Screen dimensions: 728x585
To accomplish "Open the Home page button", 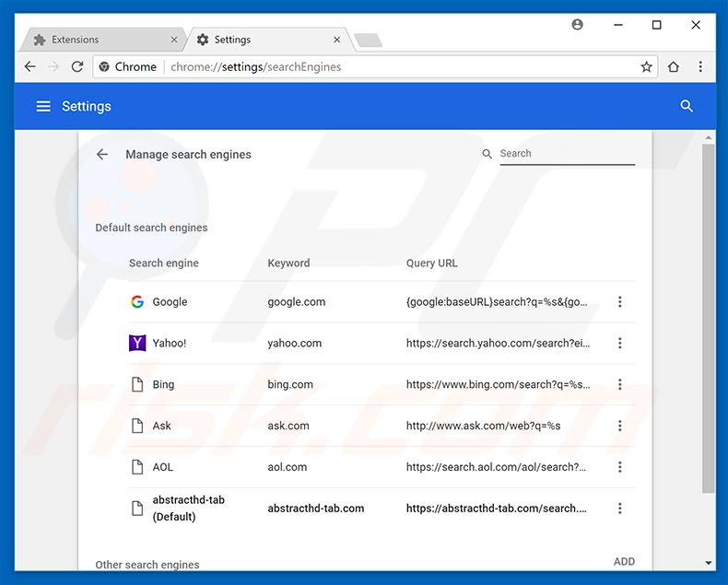I will click(x=674, y=67).
